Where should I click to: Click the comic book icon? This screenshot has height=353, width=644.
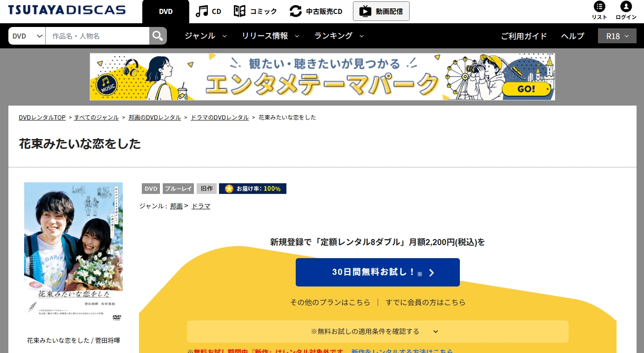click(x=239, y=11)
